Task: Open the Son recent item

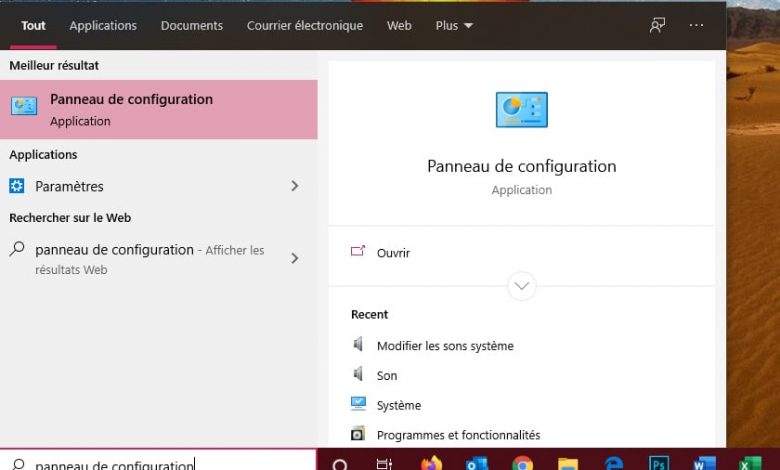Action: (x=387, y=376)
